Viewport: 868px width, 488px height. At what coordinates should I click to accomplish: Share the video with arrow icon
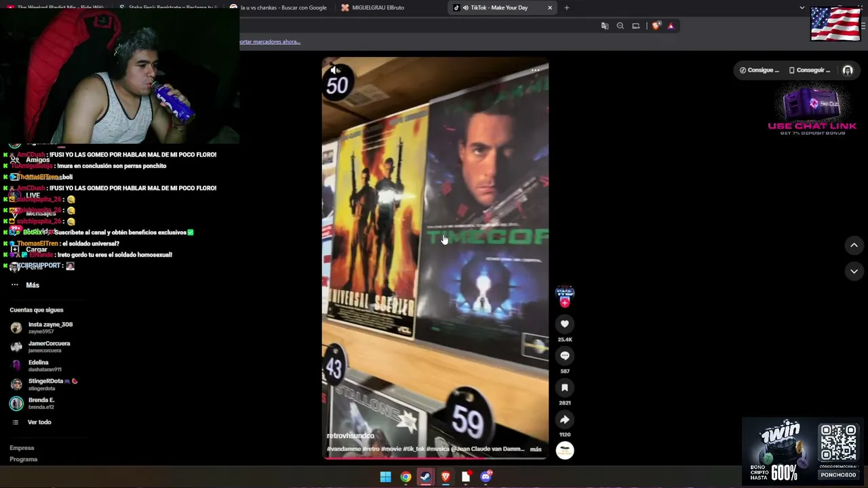point(564,420)
